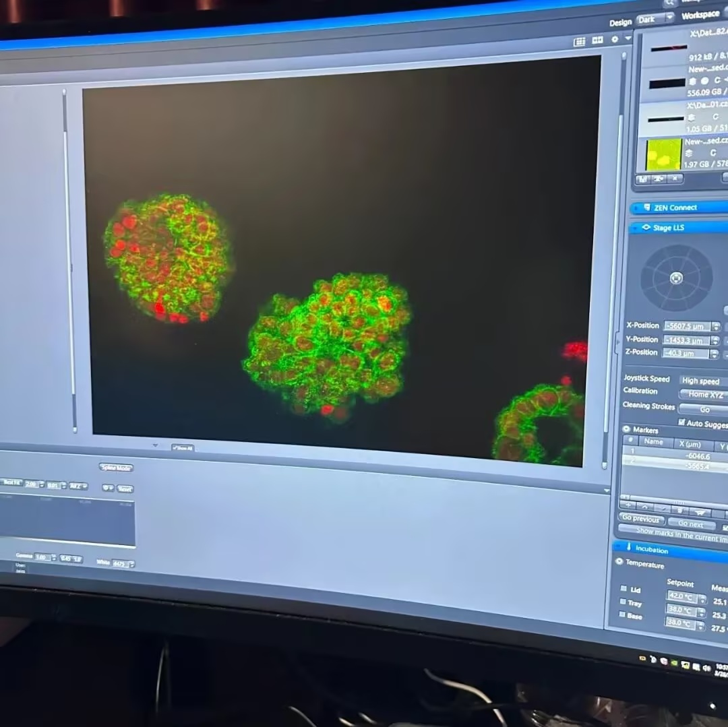Collapse the Stage LLS panel header
The height and width of the screenshot is (727, 728).
678,227
